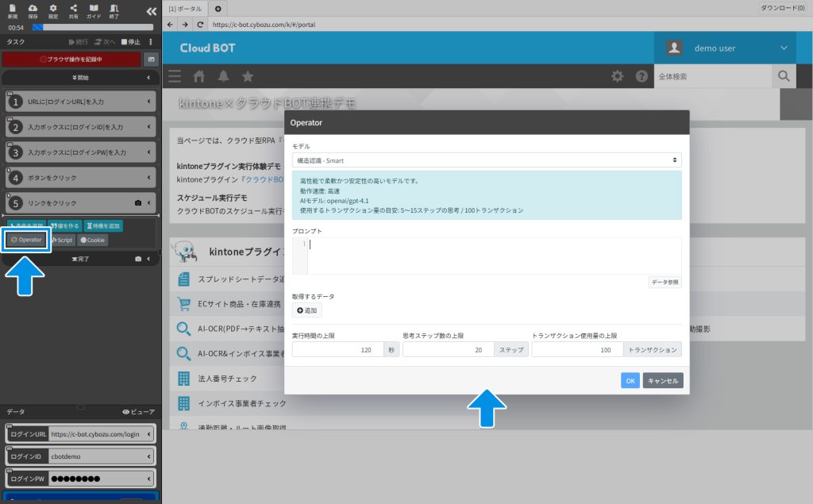Viewport: 813px width, 504px height.
Task: Expand step 2 login ID chevron
Action: pyautogui.click(x=148, y=127)
